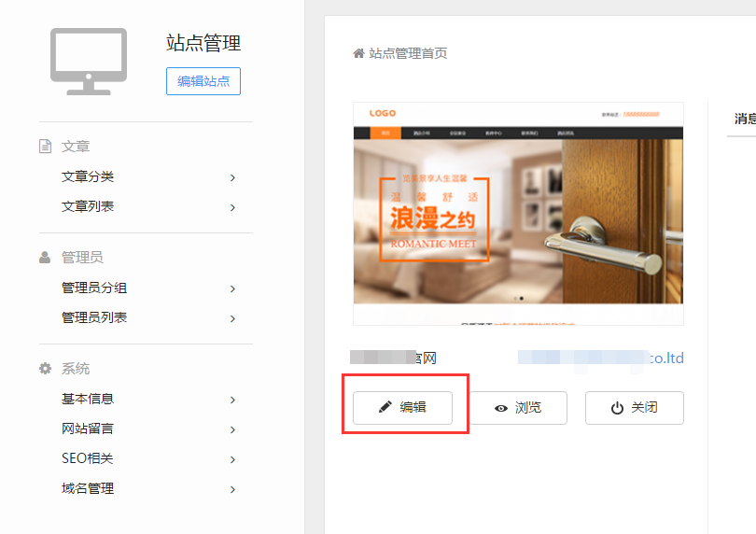Expand the 文章分类 chevron arrow

click(x=232, y=177)
